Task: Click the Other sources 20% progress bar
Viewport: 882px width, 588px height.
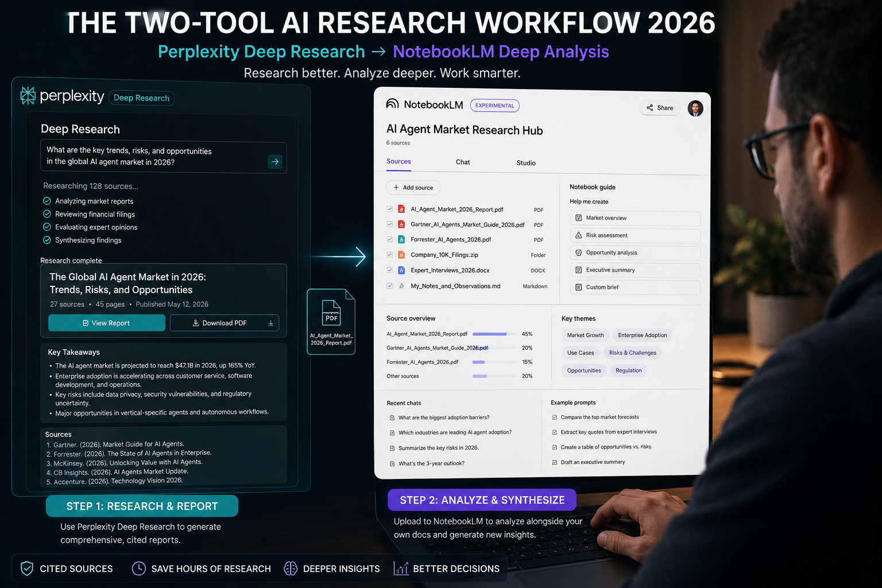Action: pyautogui.click(x=494, y=376)
